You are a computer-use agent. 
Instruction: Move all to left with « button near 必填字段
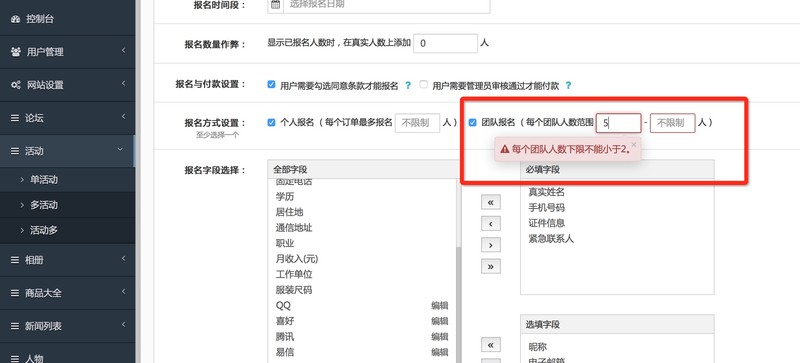pos(491,202)
